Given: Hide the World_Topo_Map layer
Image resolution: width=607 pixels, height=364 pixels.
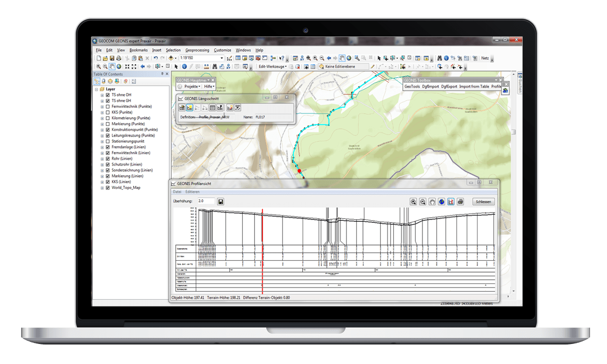Looking at the screenshot, I should [107, 187].
